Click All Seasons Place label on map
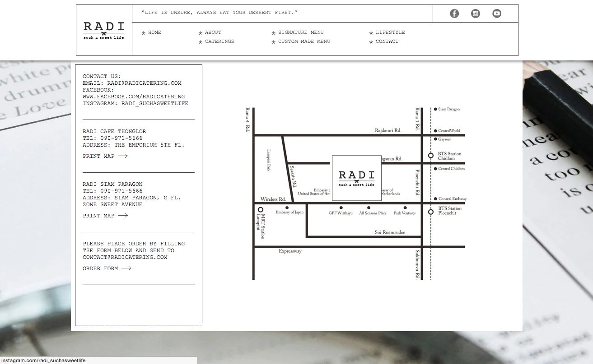Screen dimensions: 593x364 click(x=373, y=213)
